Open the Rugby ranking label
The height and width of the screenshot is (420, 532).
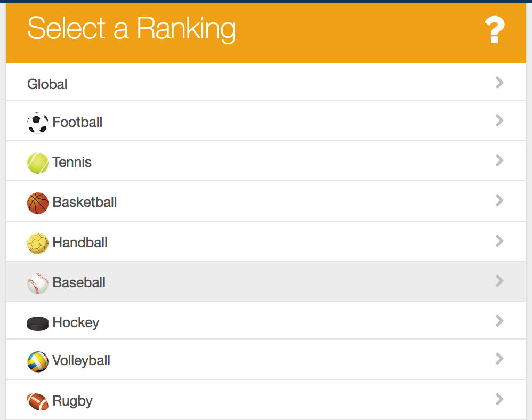[72, 401]
